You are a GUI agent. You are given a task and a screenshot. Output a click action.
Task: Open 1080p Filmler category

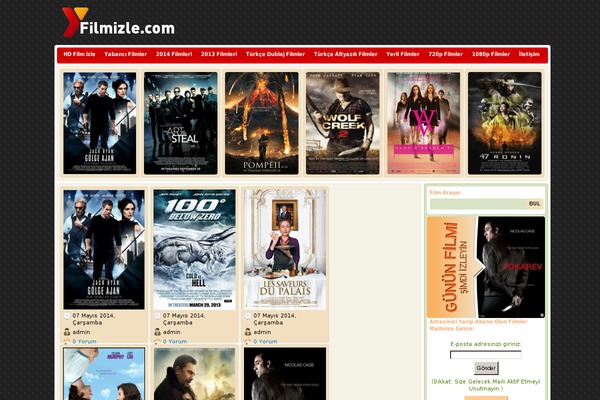click(x=491, y=54)
